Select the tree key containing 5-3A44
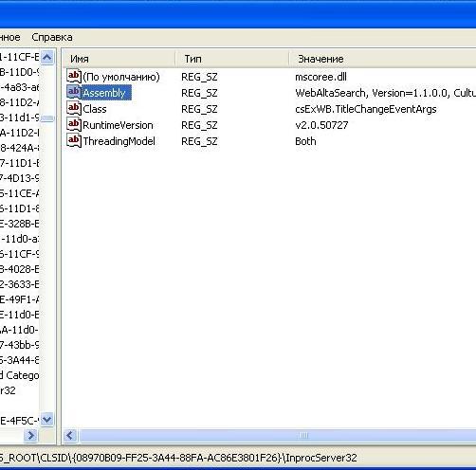The height and width of the screenshot is (470, 476). 20,360
